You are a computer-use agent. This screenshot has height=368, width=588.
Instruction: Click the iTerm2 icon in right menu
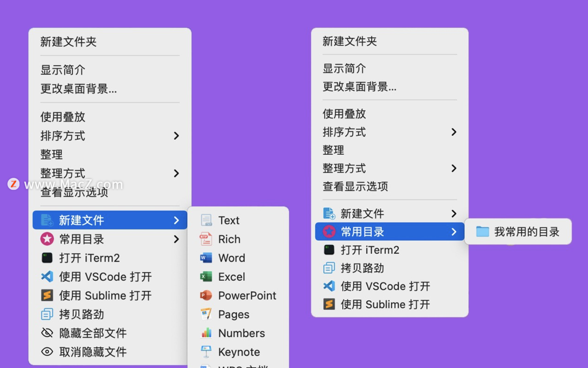pyautogui.click(x=329, y=250)
